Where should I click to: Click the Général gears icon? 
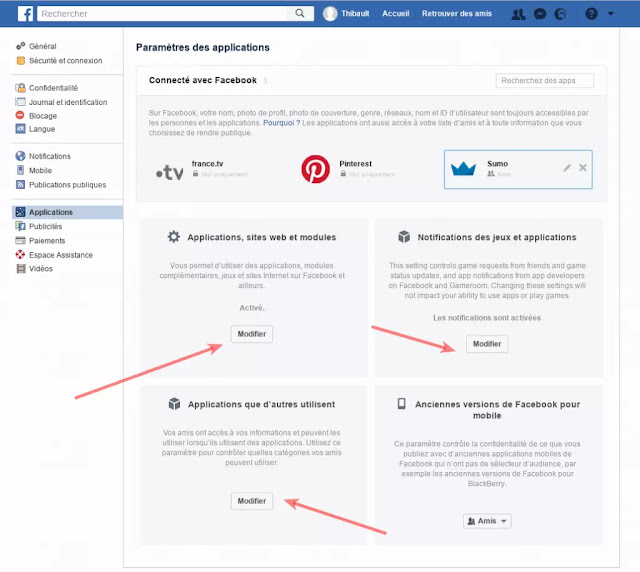20,46
